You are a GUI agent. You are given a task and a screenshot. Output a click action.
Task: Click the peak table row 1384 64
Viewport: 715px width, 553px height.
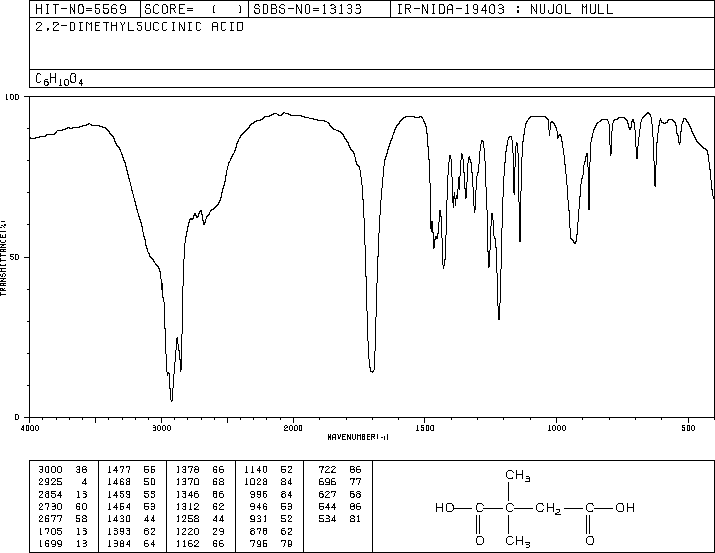[x=131, y=543]
